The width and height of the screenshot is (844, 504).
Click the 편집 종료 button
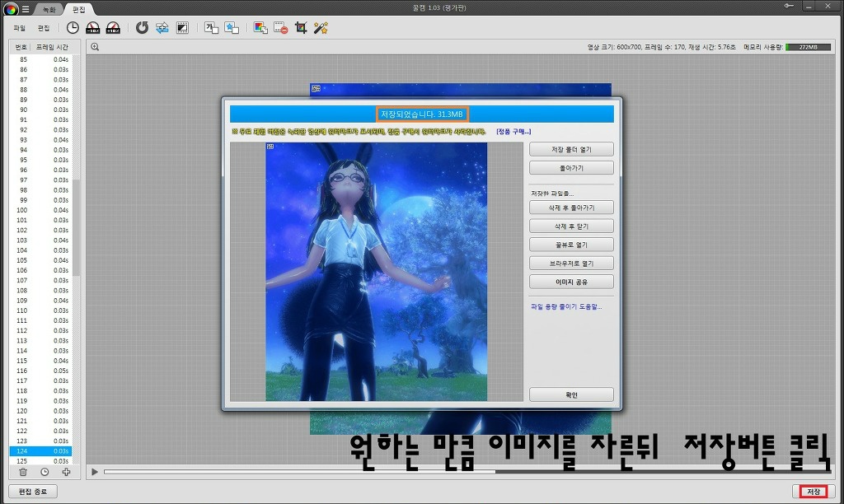(x=33, y=491)
